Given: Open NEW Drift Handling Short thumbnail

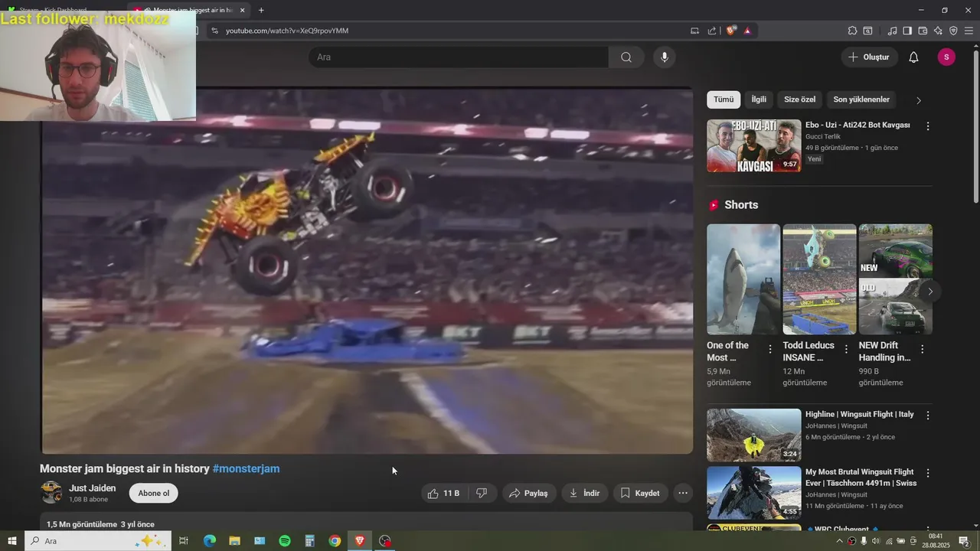Looking at the screenshot, I should point(896,279).
